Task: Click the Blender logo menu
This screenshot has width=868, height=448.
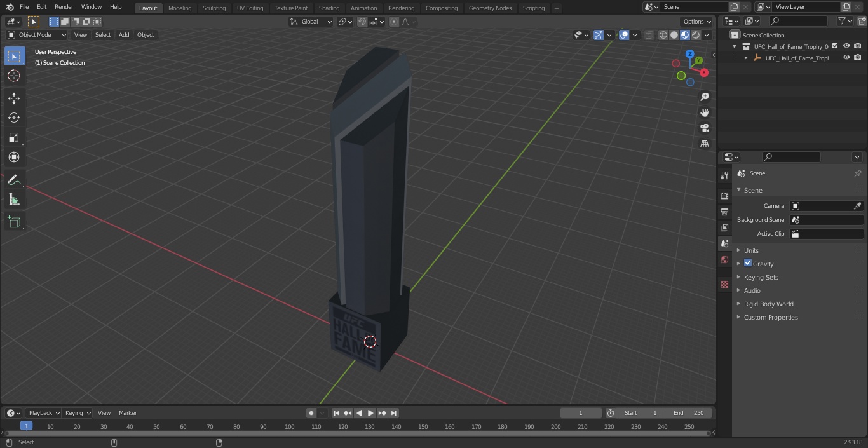Action: pos(10,7)
